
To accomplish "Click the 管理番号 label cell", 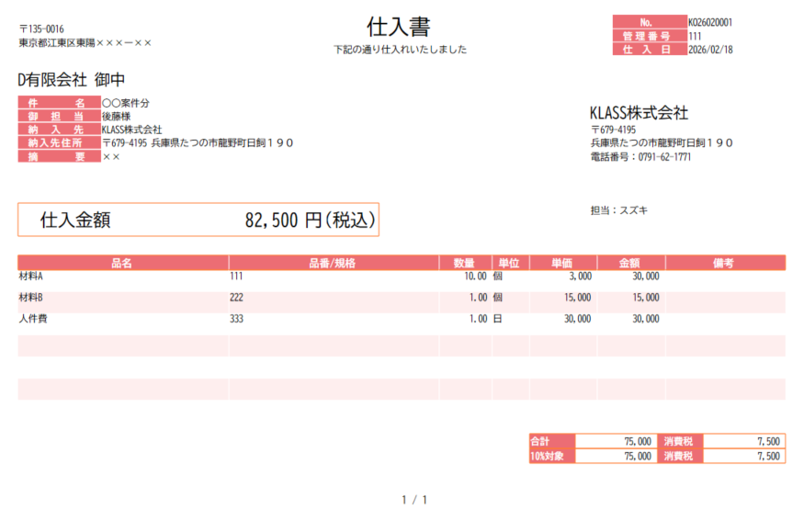I will (x=649, y=36).
